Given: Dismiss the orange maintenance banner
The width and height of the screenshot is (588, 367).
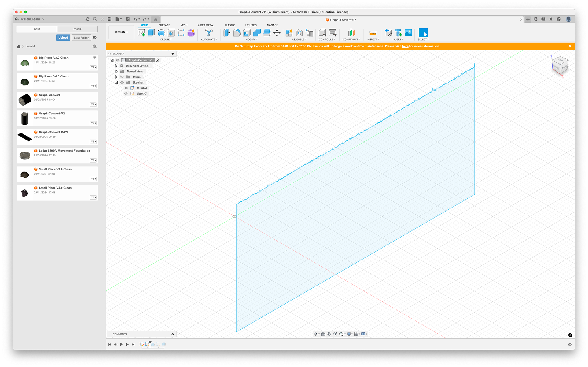Looking at the screenshot, I should (570, 46).
